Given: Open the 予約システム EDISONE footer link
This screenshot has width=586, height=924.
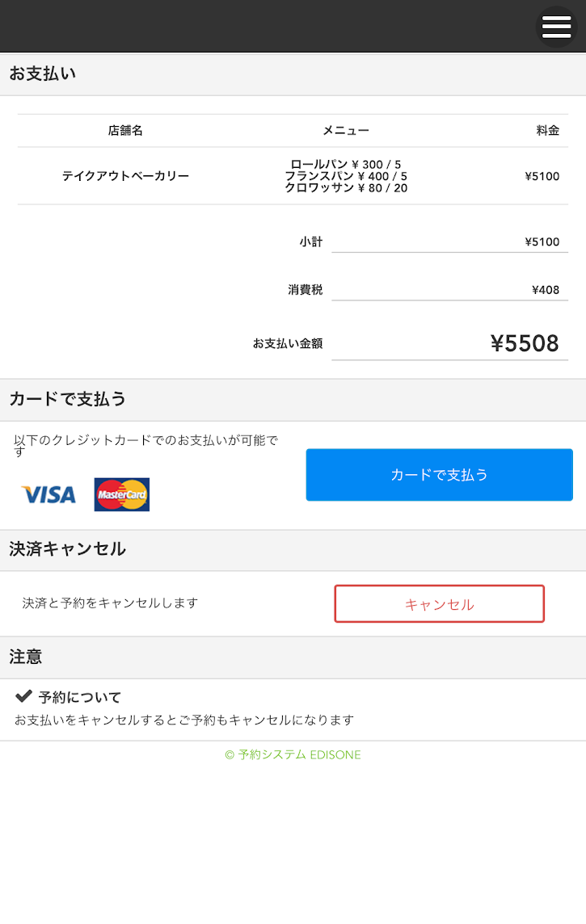Looking at the screenshot, I should pos(293,755).
